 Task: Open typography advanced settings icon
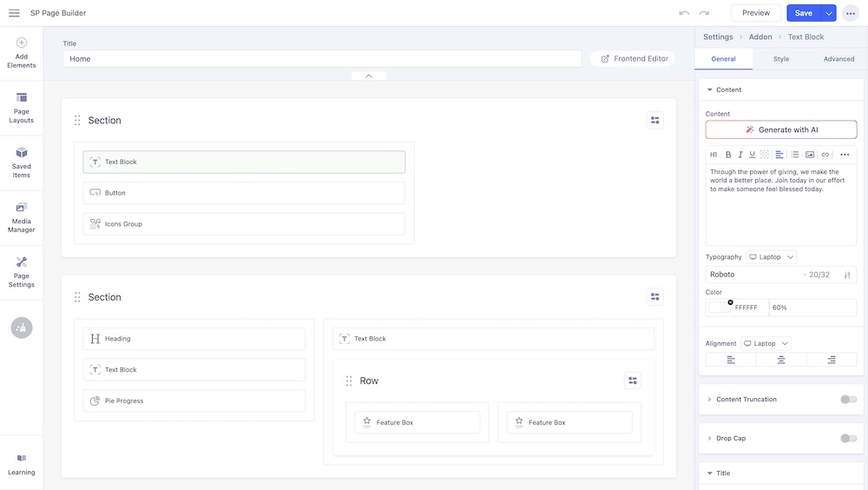pos(847,275)
